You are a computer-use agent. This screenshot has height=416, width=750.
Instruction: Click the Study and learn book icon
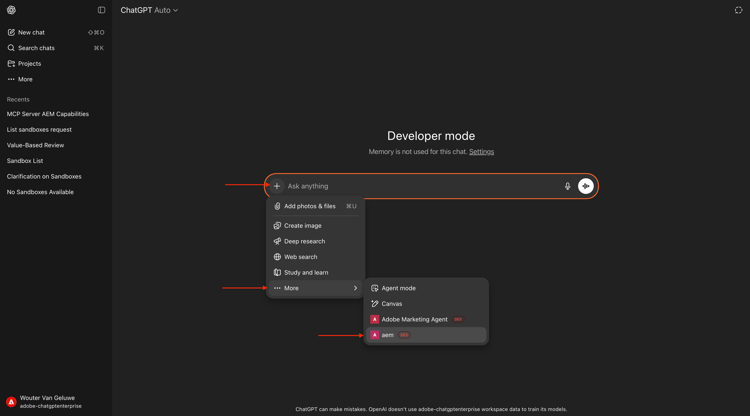tap(277, 273)
